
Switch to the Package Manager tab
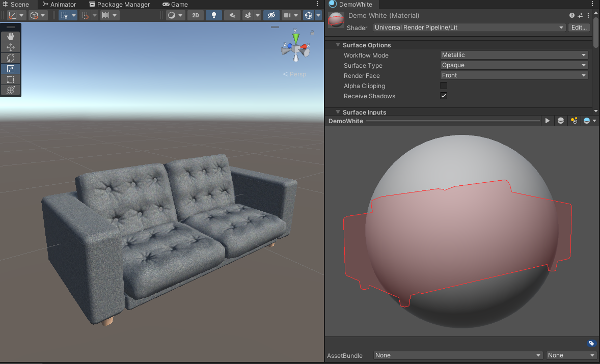tap(119, 4)
